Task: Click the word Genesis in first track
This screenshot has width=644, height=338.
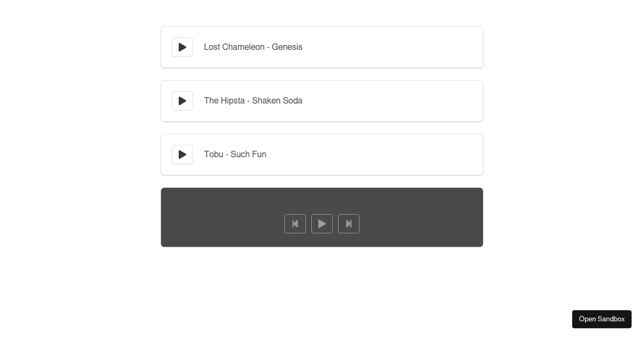Action: click(x=287, y=47)
